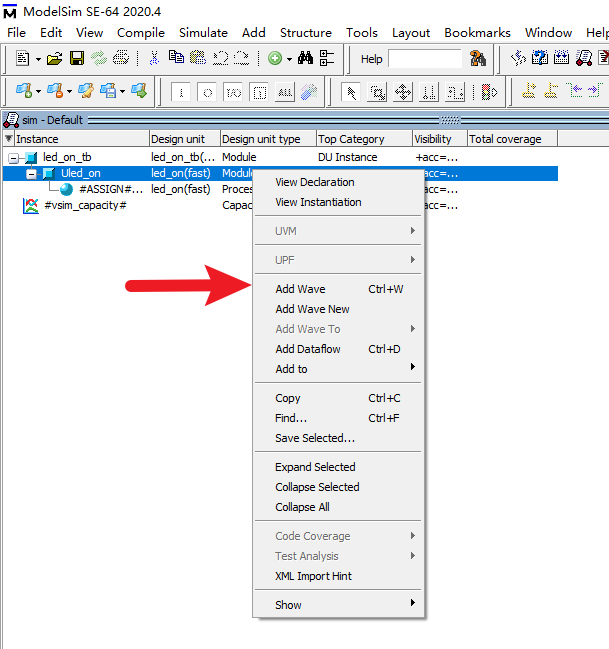Click the Total coverage column header
The height and width of the screenshot is (649, 609).
pyautogui.click(x=512, y=139)
